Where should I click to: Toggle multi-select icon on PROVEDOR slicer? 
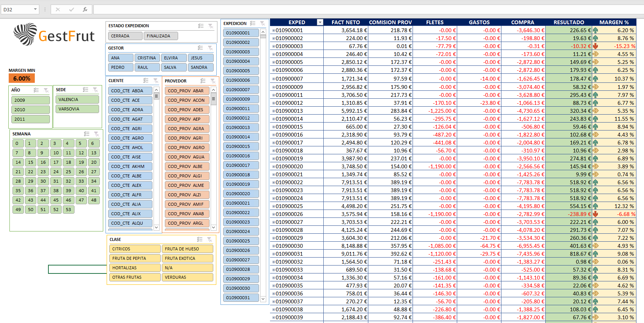[203, 81]
